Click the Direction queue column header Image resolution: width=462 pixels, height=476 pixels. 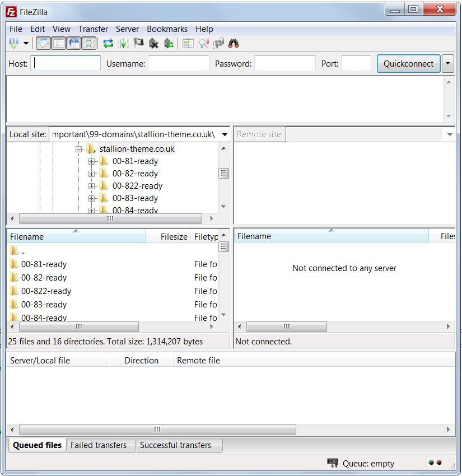click(x=141, y=360)
